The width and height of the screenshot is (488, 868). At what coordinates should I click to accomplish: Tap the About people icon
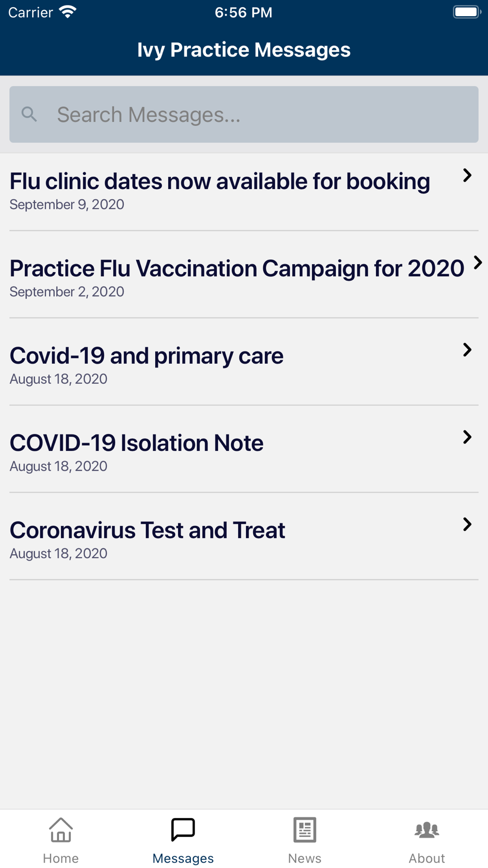click(x=427, y=830)
